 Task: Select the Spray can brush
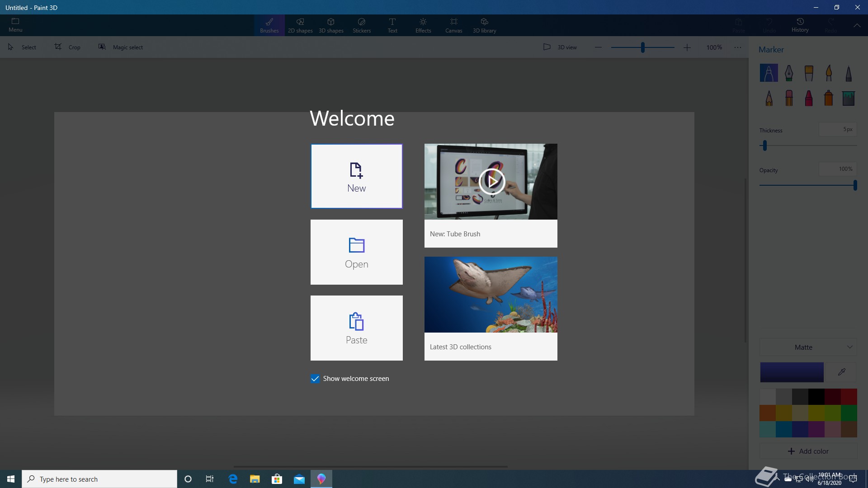click(x=828, y=98)
